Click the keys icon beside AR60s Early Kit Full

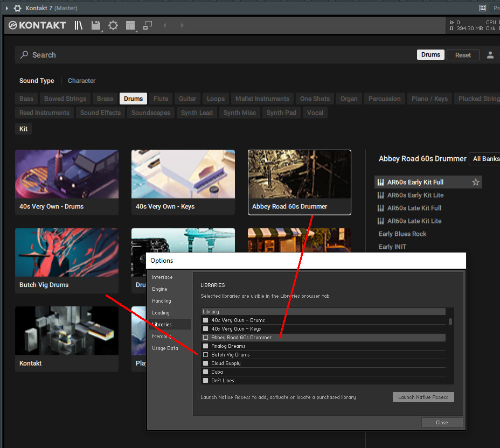tap(380, 182)
